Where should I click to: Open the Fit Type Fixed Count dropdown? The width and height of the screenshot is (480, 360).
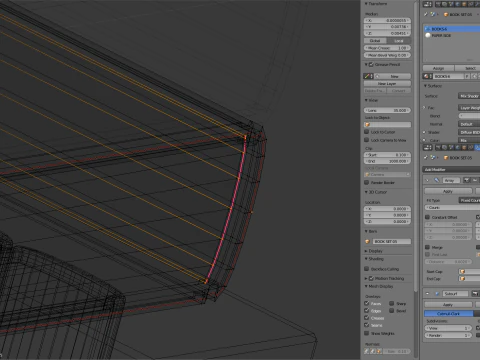[x=469, y=200]
